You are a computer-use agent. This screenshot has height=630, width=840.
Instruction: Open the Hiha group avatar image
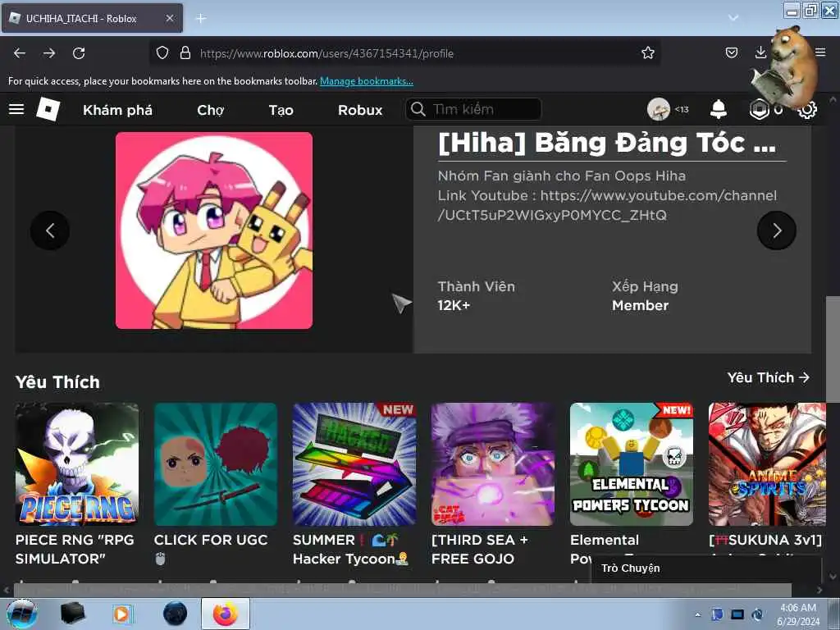(x=214, y=231)
